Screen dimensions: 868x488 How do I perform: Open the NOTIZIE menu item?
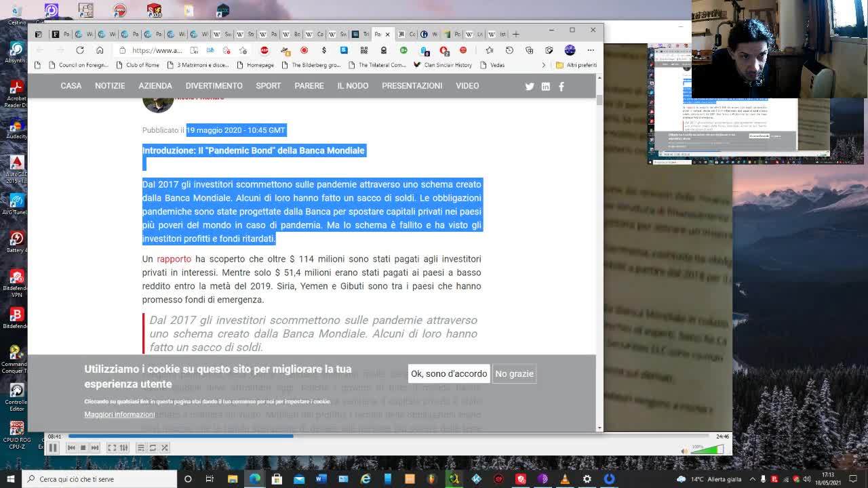coord(110,86)
